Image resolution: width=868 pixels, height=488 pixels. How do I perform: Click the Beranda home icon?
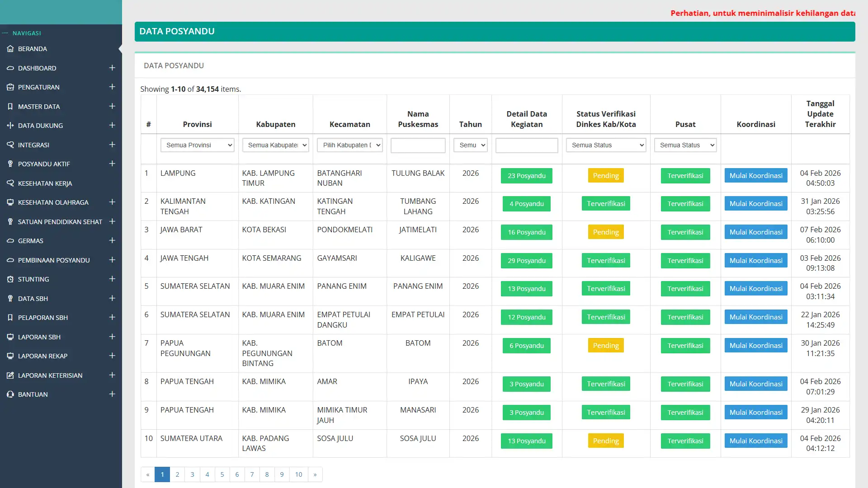(10, 49)
